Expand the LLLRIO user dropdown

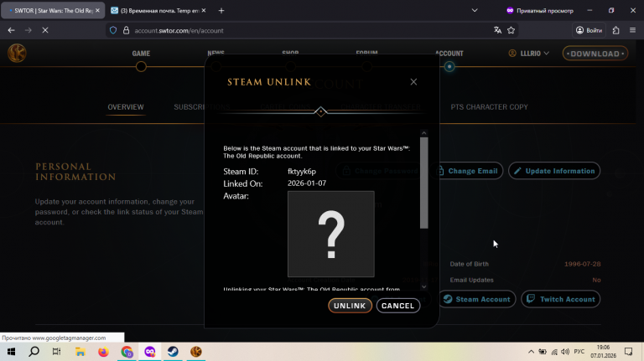(528, 54)
